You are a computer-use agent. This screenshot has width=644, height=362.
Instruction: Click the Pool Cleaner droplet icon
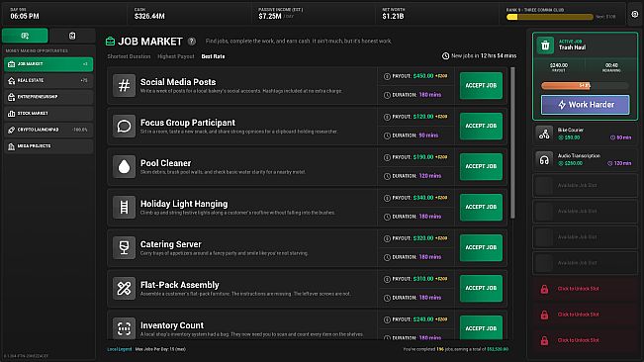[x=124, y=166]
